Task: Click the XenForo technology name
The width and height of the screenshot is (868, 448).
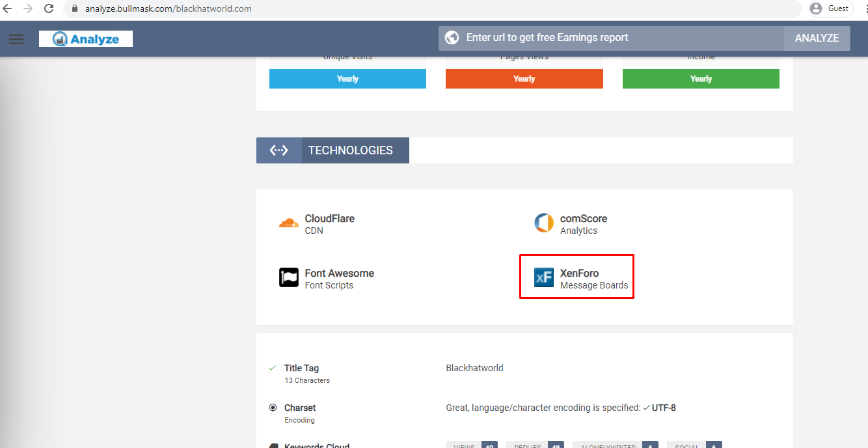Action: (579, 273)
